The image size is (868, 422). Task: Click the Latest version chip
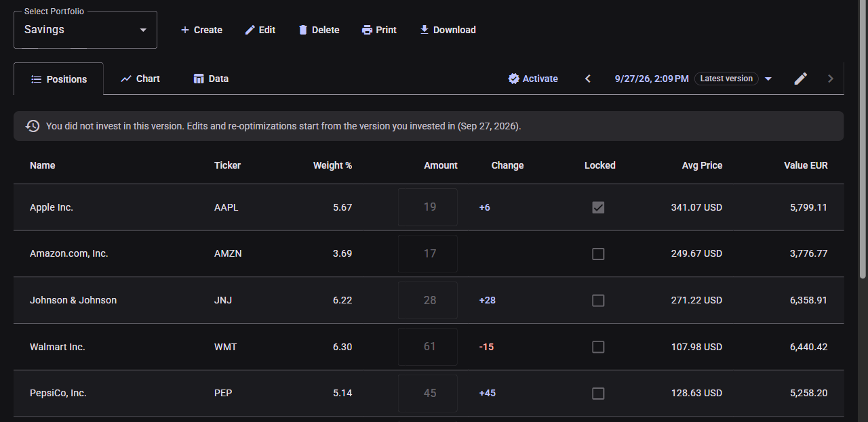pyautogui.click(x=726, y=79)
